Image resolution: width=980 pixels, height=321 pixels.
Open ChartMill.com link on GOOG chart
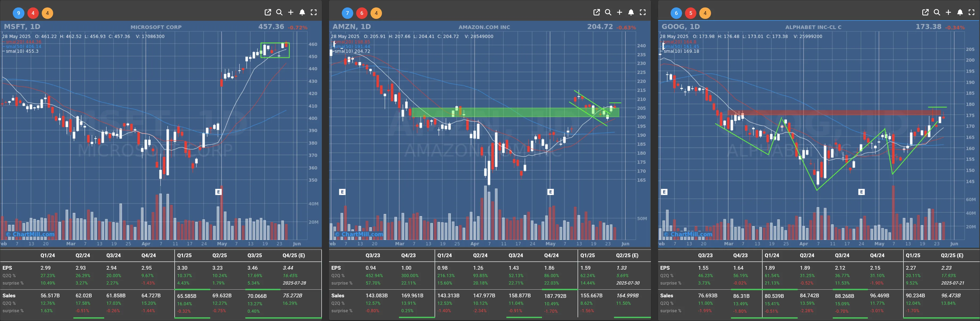point(688,234)
